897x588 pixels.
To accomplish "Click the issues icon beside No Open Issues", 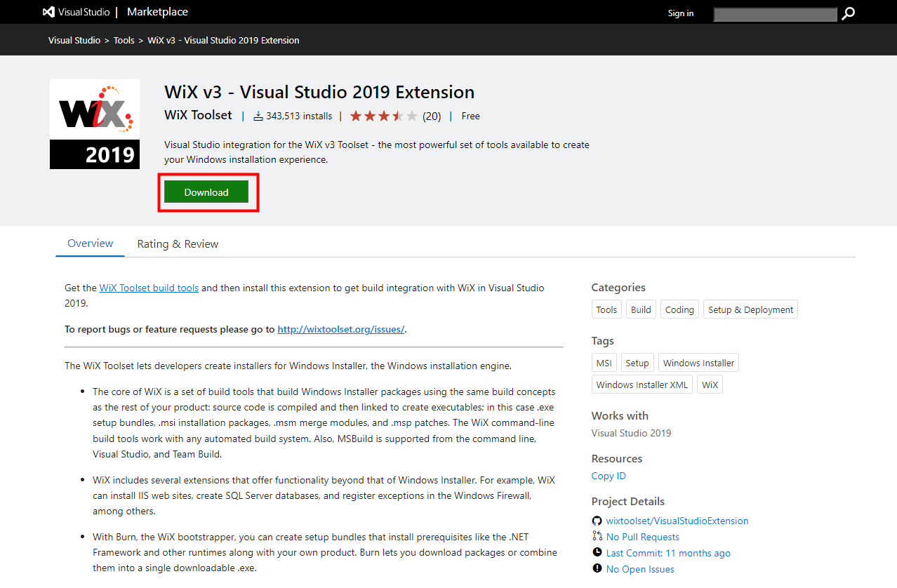I will click(x=597, y=569).
